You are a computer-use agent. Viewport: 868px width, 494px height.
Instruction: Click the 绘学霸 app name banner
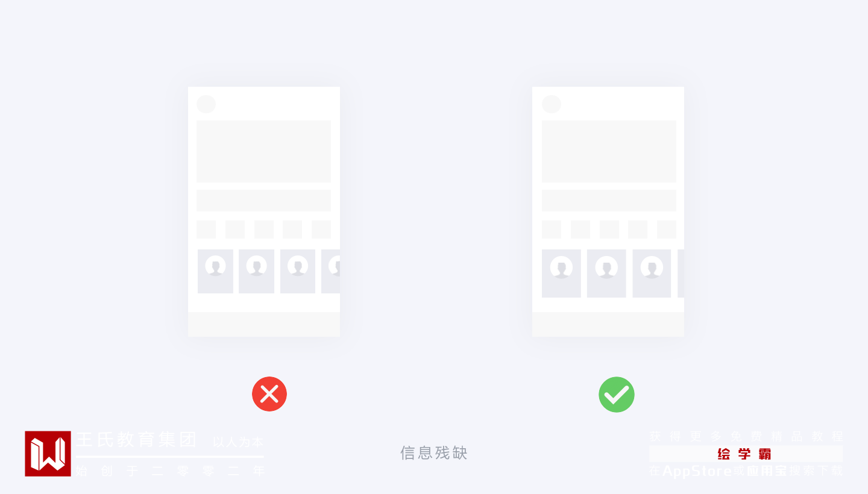[746, 454]
